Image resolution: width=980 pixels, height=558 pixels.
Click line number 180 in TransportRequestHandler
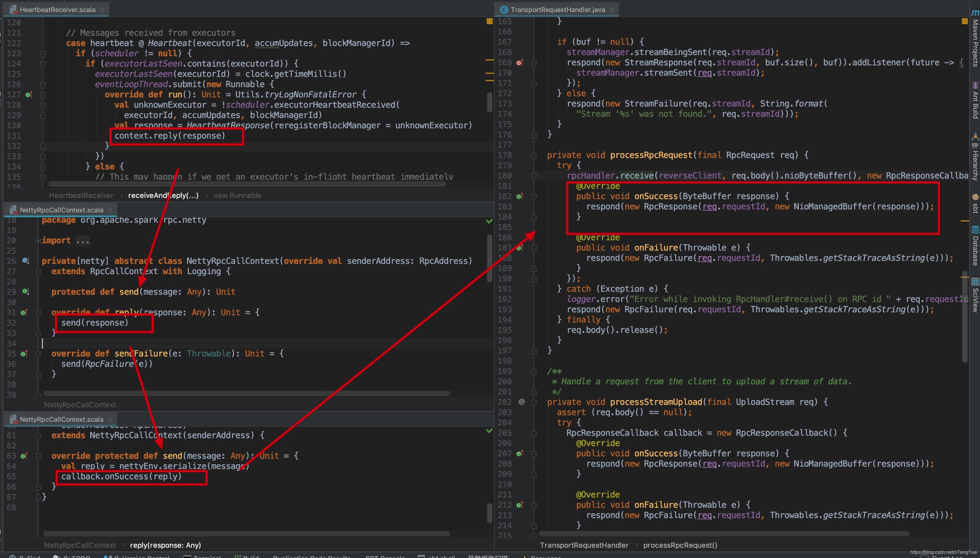(x=505, y=176)
